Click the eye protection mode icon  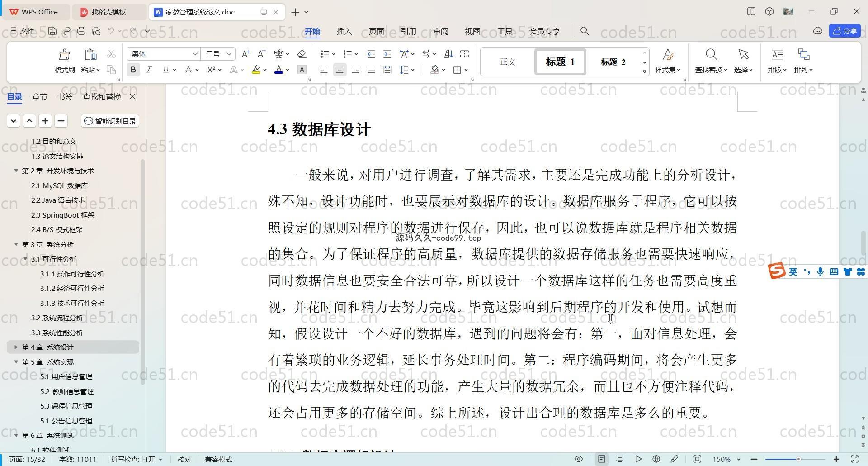coord(578,459)
